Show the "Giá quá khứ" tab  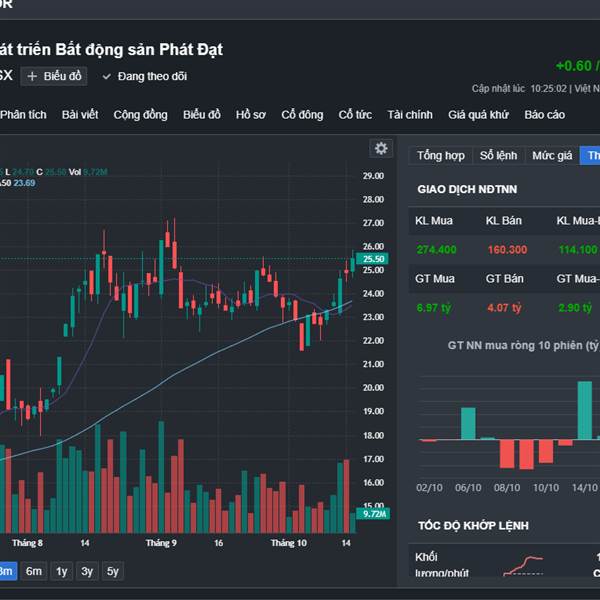pos(478,115)
